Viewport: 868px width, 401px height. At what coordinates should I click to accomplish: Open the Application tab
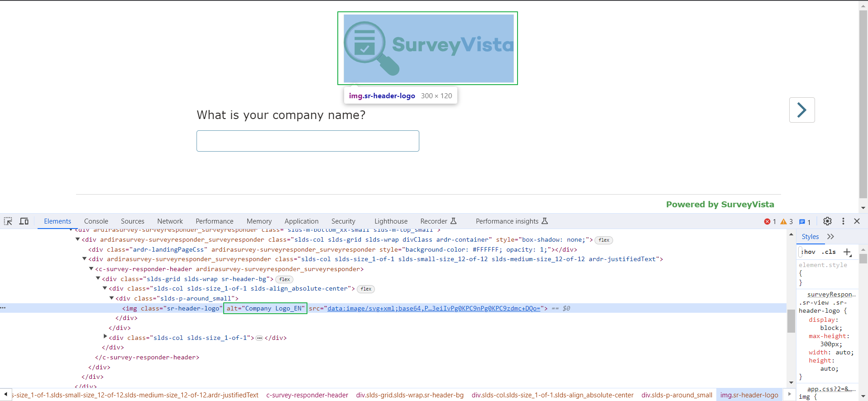point(302,221)
